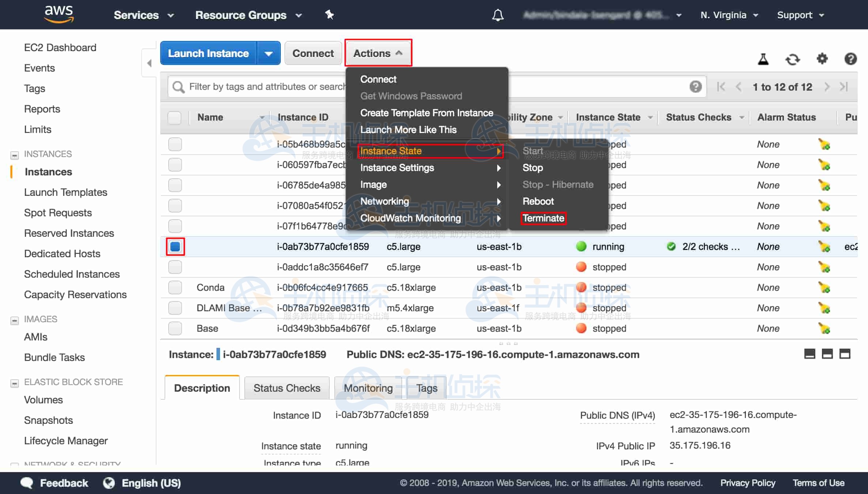Toggle the select-all header checkbox
The width and height of the screenshot is (868, 494).
click(x=174, y=118)
